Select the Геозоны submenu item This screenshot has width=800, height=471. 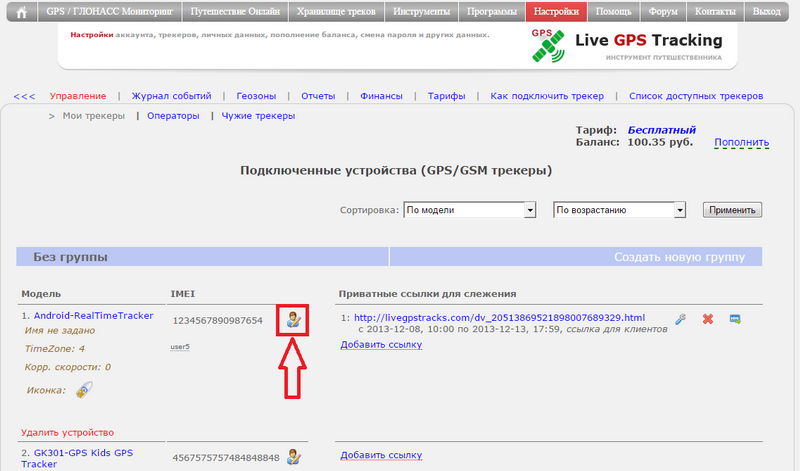[x=256, y=96]
